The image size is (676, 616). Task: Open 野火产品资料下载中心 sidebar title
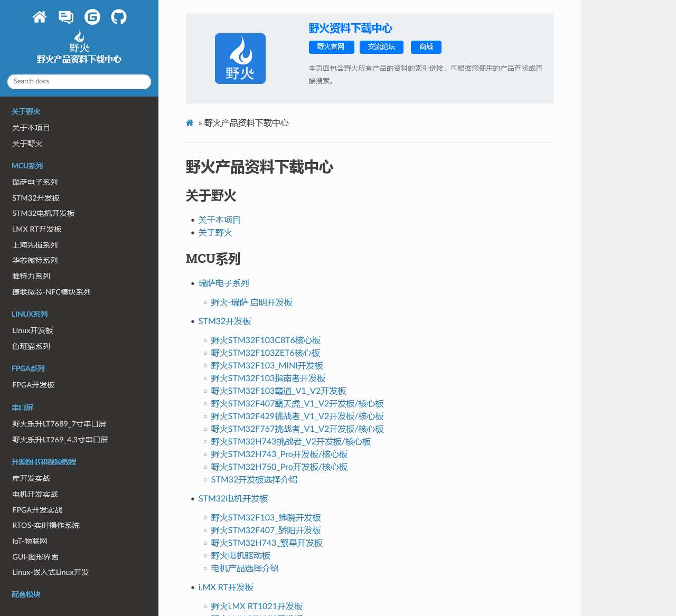pyautogui.click(x=79, y=60)
